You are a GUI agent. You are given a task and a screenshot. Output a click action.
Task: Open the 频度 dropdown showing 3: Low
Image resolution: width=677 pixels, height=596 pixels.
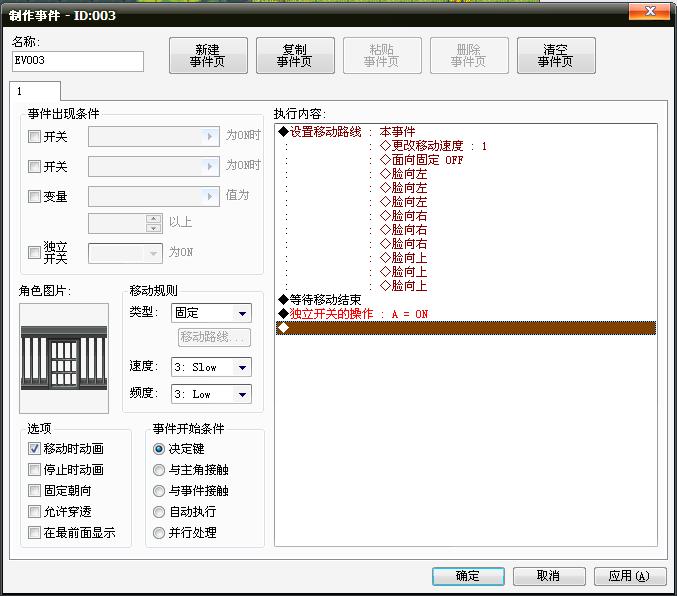point(211,394)
